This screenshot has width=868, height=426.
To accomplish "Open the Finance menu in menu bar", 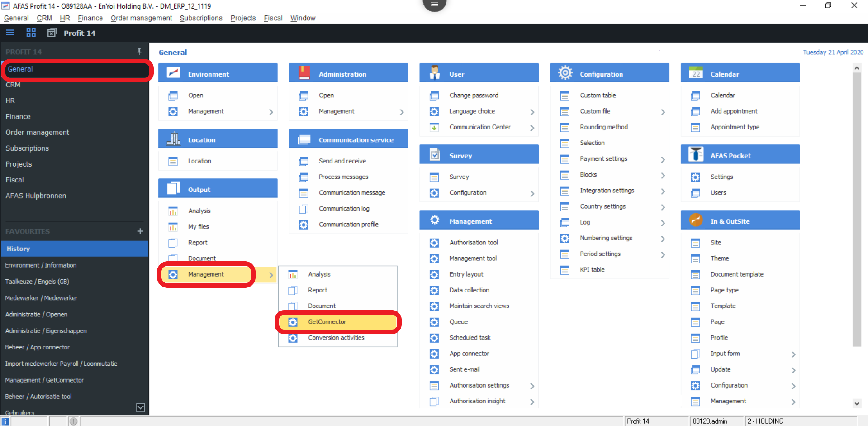I will click(x=90, y=18).
